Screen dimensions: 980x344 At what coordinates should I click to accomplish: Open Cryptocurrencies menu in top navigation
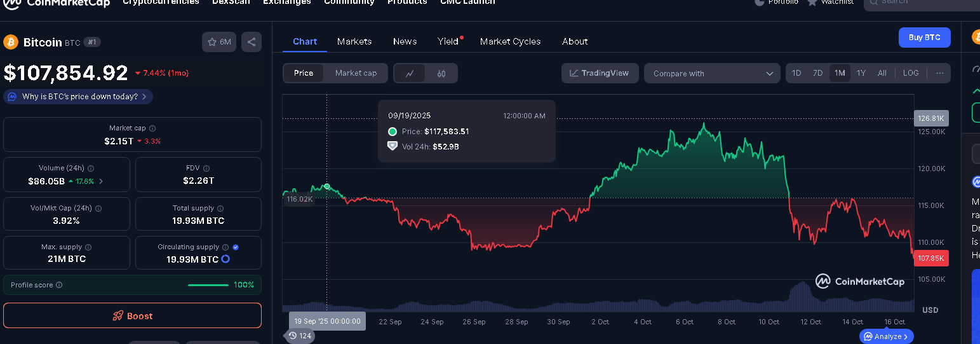[161, 2]
